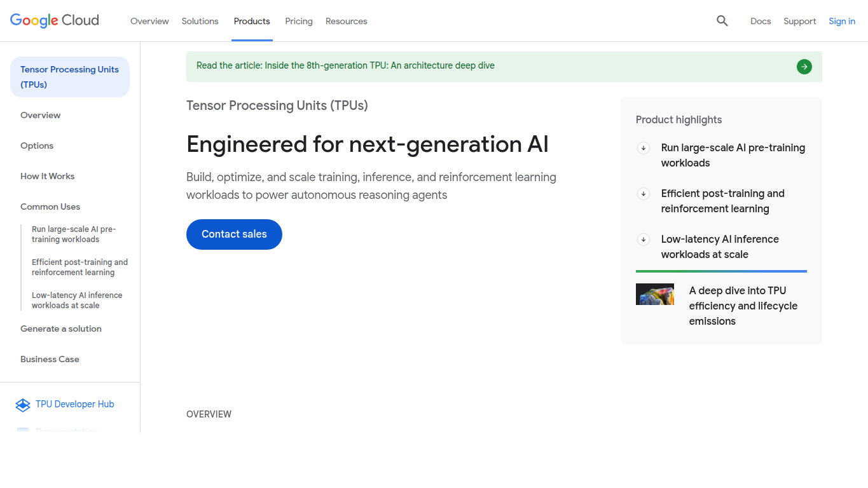Open the Pricing navigation item
868x488 pixels.
(299, 21)
